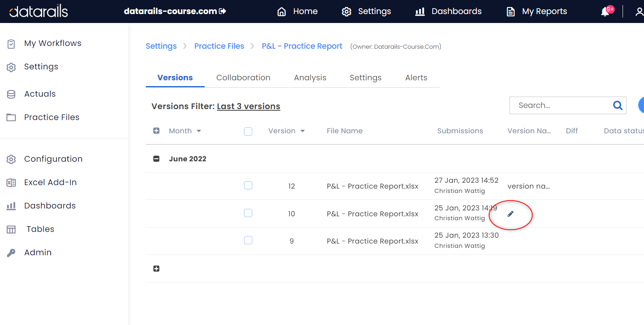Check the box for version 9
Image resolution: width=644 pixels, height=325 pixels.
point(248,240)
